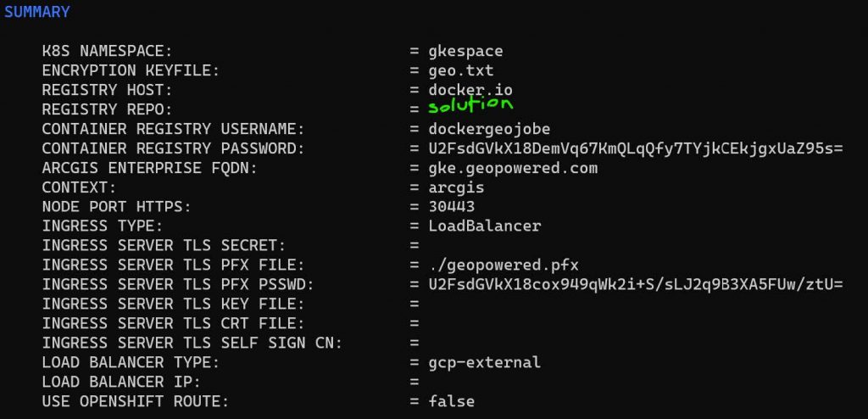Click the gcp-external load balancer value
Image resolution: width=868 pixels, height=419 pixels.
click(x=484, y=362)
